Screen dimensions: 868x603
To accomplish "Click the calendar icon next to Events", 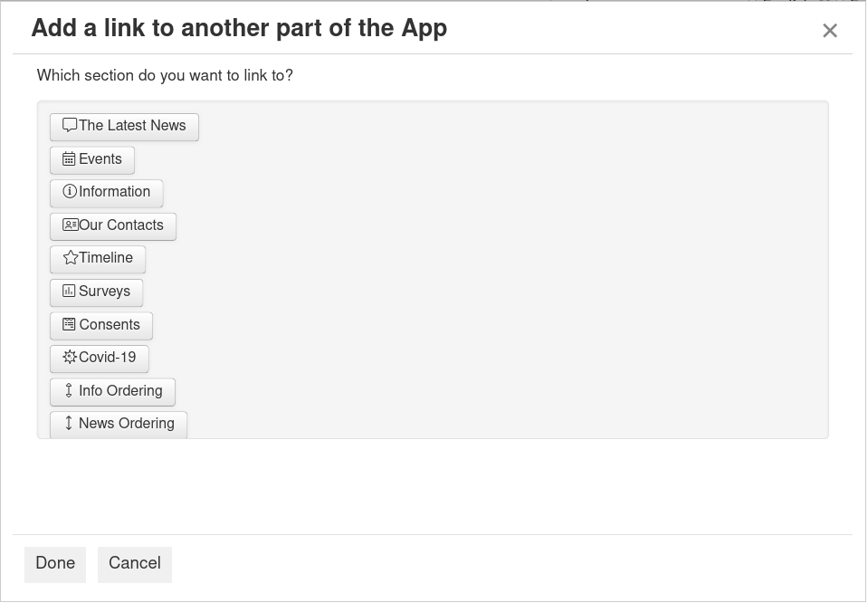I will 69,159.
